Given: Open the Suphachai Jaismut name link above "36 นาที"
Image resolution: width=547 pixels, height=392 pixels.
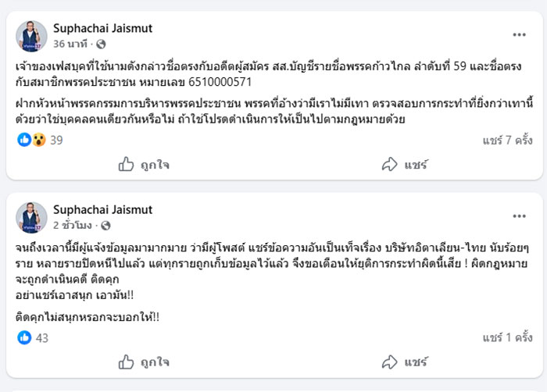Looking at the screenshot, I should [102, 29].
